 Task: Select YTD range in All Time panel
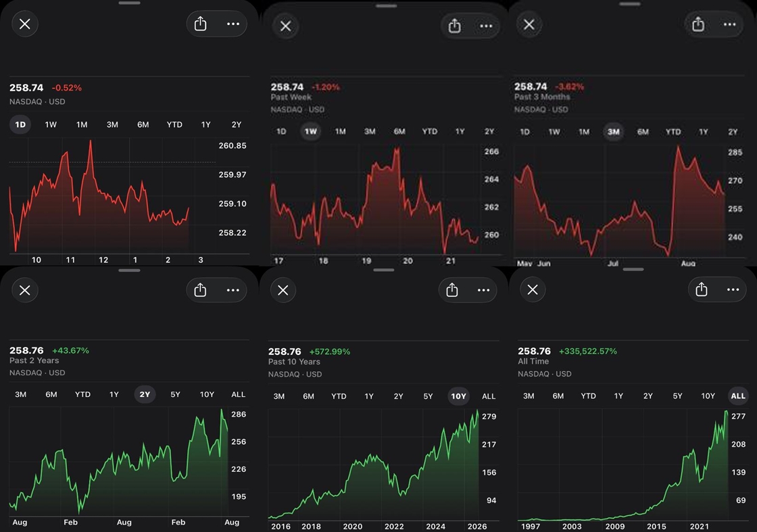[x=588, y=396]
